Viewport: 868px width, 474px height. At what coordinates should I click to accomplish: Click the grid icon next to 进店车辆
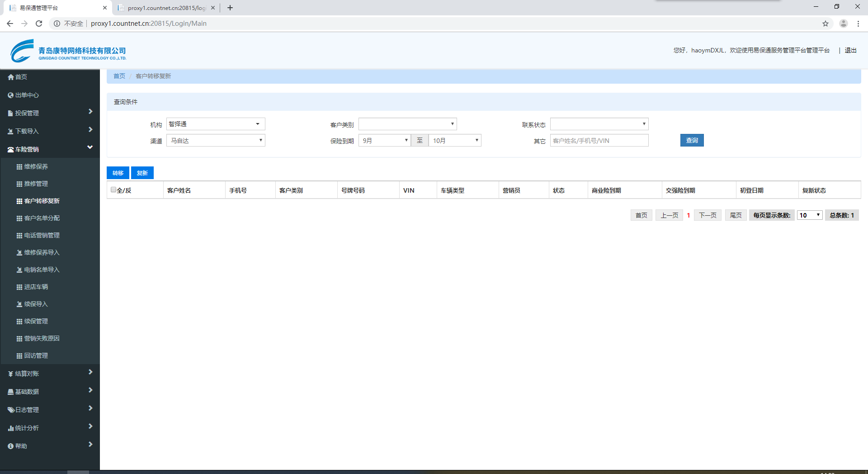coord(19,287)
